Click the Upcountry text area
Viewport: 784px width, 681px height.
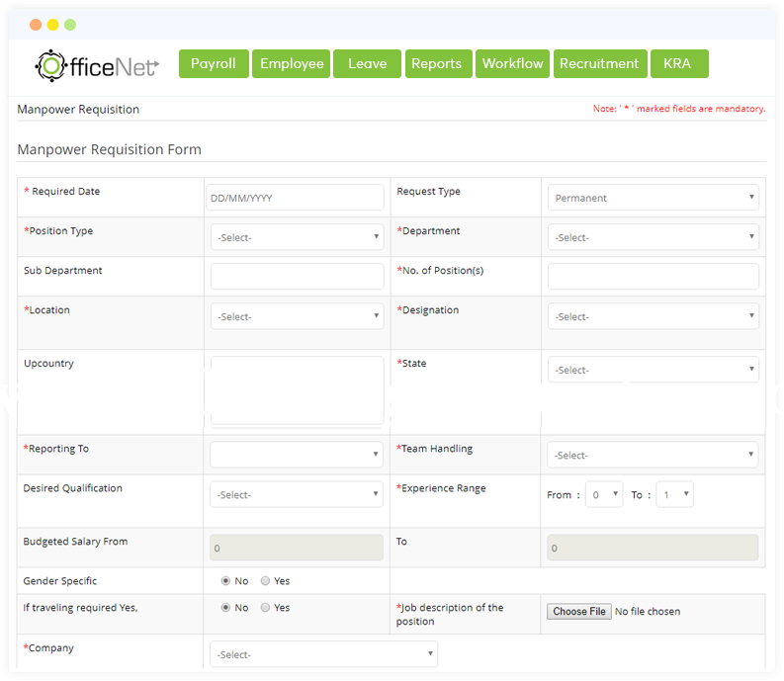(297, 390)
